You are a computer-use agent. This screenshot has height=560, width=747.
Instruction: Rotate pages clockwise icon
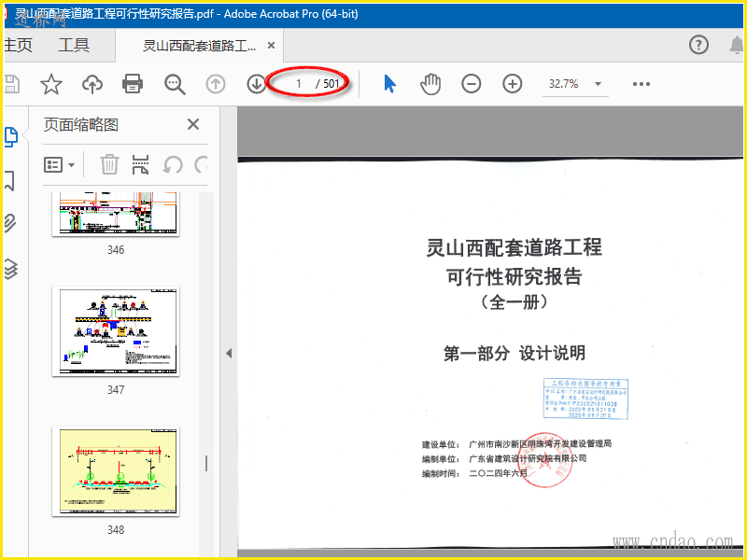tap(201, 165)
